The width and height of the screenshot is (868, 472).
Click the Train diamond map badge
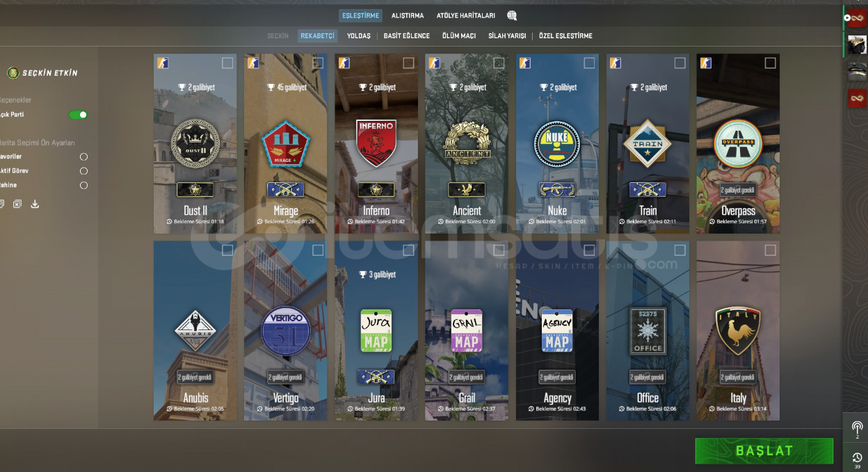[x=648, y=144]
